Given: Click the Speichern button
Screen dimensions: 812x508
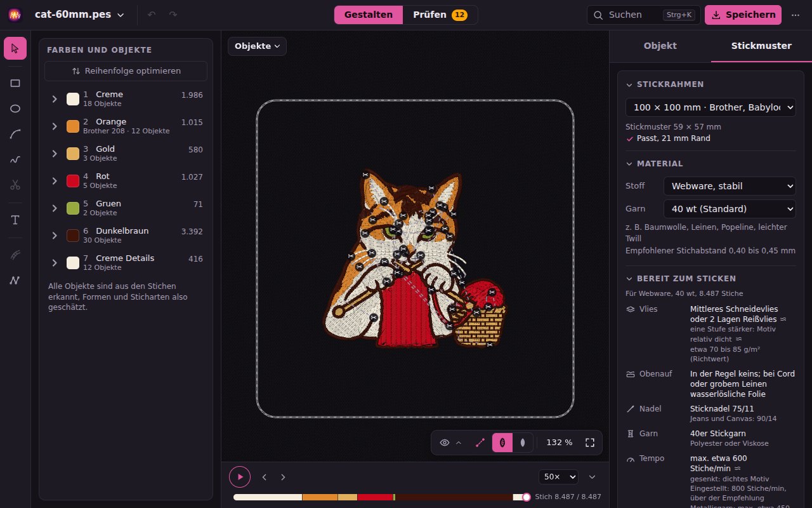Looking at the screenshot, I should point(743,15).
